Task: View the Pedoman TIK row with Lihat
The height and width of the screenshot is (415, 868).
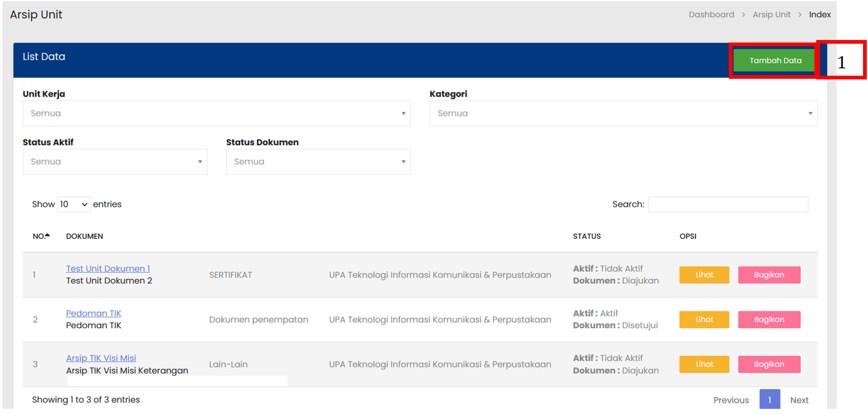Action: point(704,320)
